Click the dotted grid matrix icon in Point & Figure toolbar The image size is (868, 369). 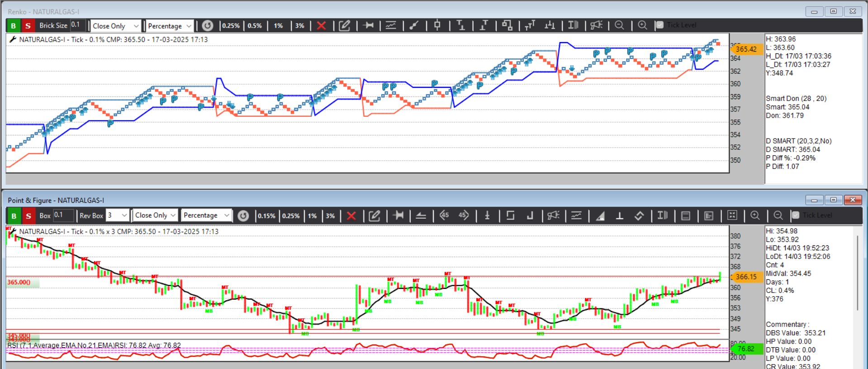(x=732, y=216)
